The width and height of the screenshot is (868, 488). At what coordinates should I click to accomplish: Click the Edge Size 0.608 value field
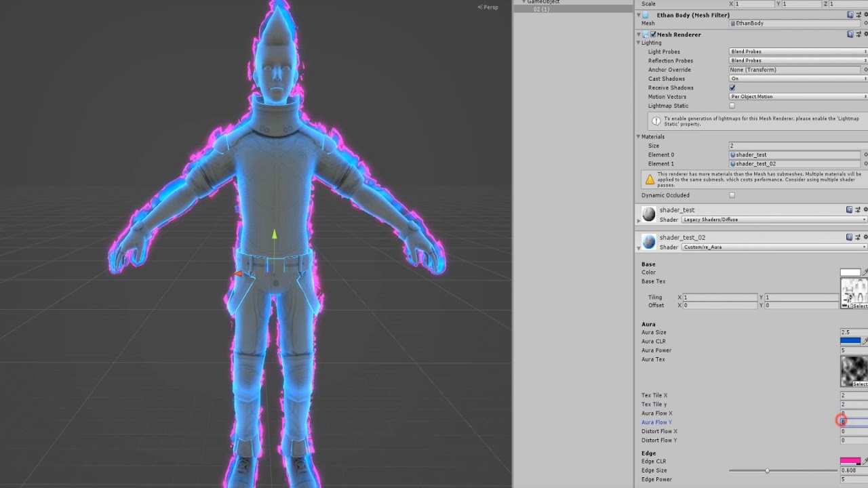[854, 470]
